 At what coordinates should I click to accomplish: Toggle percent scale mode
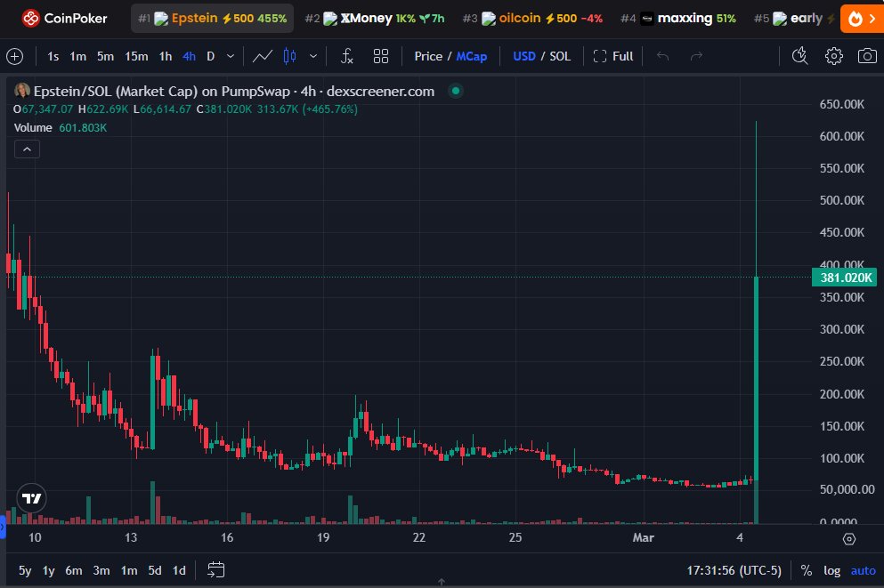(807, 570)
